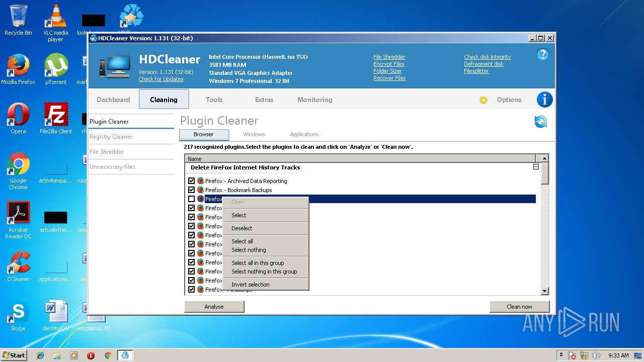Screen dimensions: 644x362
Task: Click Check for Updates link
Action: pyautogui.click(x=161, y=79)
